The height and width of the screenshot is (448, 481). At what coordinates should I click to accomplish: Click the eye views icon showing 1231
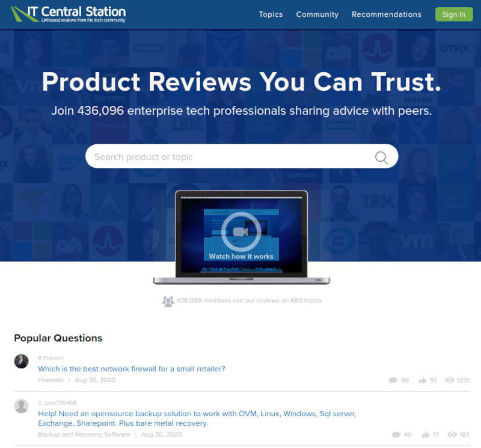[449, 380]
